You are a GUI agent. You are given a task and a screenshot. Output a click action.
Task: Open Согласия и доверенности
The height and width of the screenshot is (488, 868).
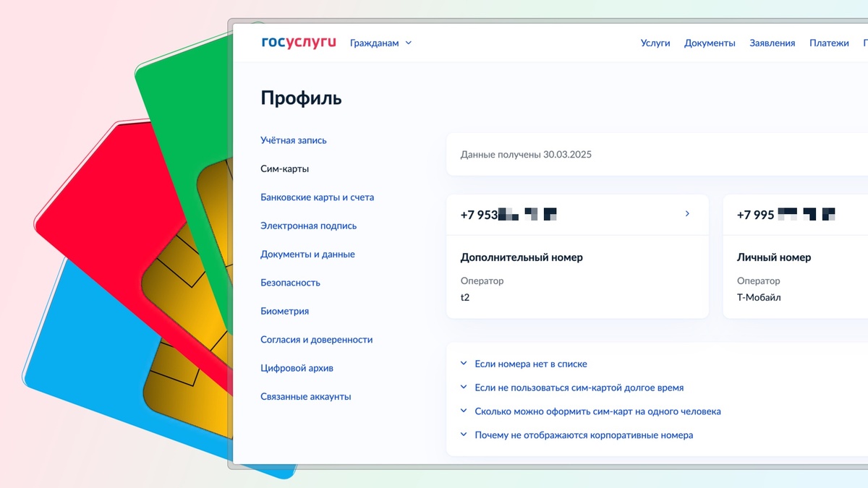click(x=317, y=340)
